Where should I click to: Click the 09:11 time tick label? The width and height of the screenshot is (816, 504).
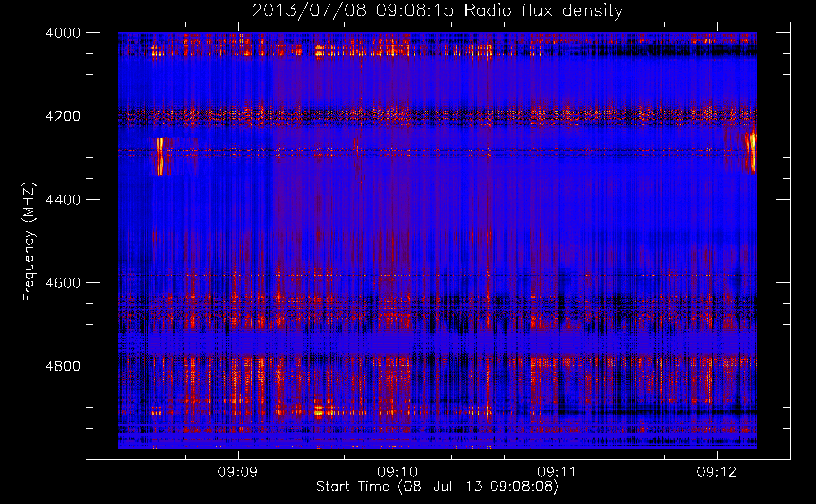(557, 472)
